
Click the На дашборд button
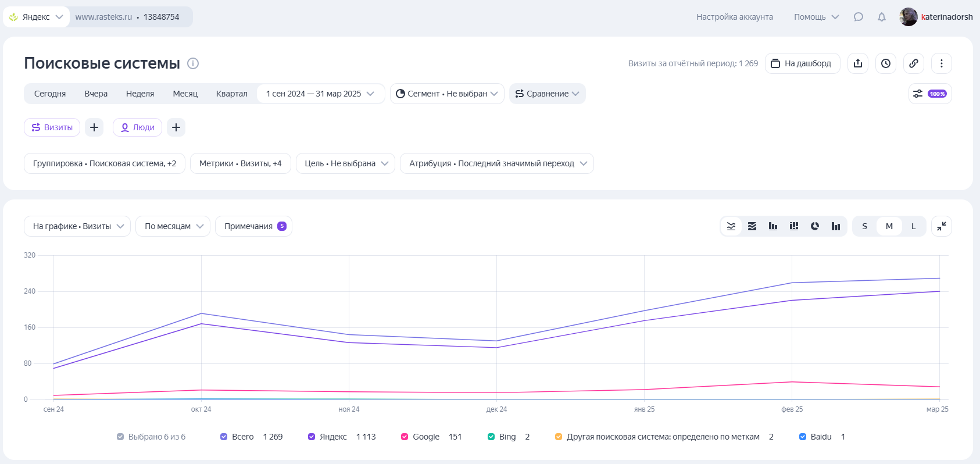coord(802,63)
